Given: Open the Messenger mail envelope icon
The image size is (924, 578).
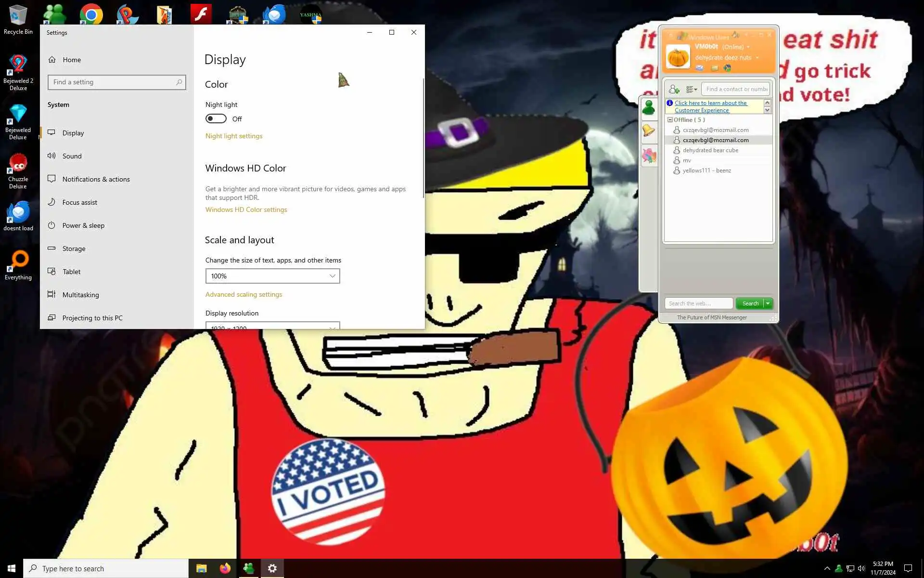Looking at the screenshot, I should click(x=700, y=68).
